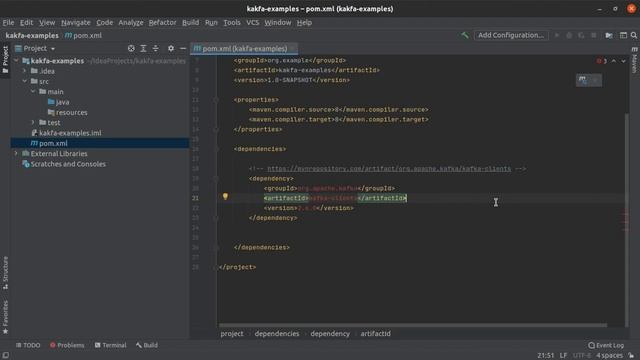Open the Navigate menu
The height and width of the screenshot is (360, 640).
pyautogui.click(x=76, y=22)
